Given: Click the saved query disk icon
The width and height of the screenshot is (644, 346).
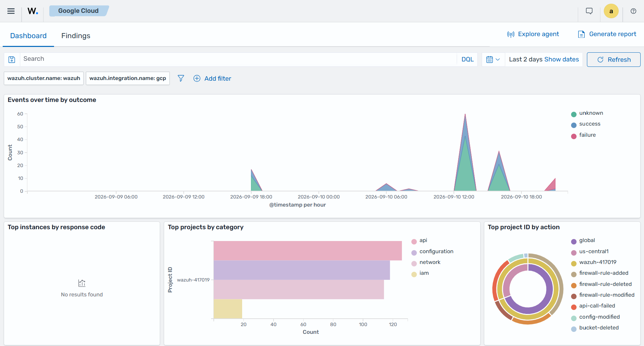Looking at the screenshot, I should [12, 59].
